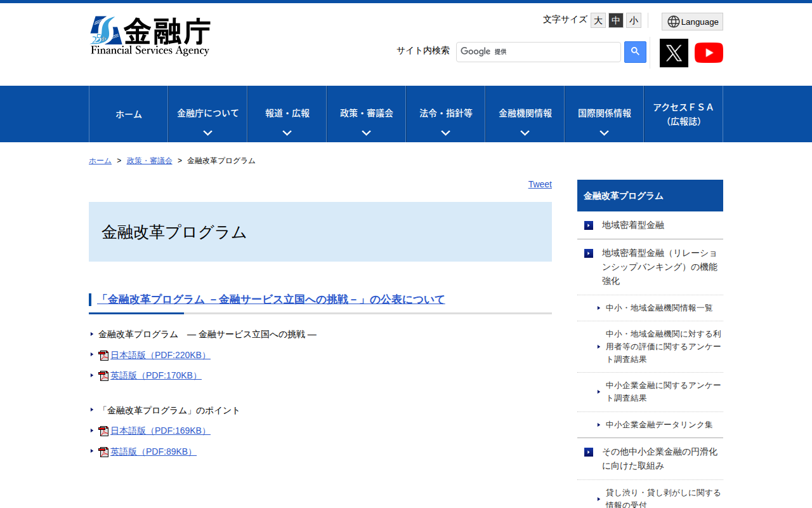
Task: Click 政策・審議会 breadcrumb link
Action: coord(150,161)
